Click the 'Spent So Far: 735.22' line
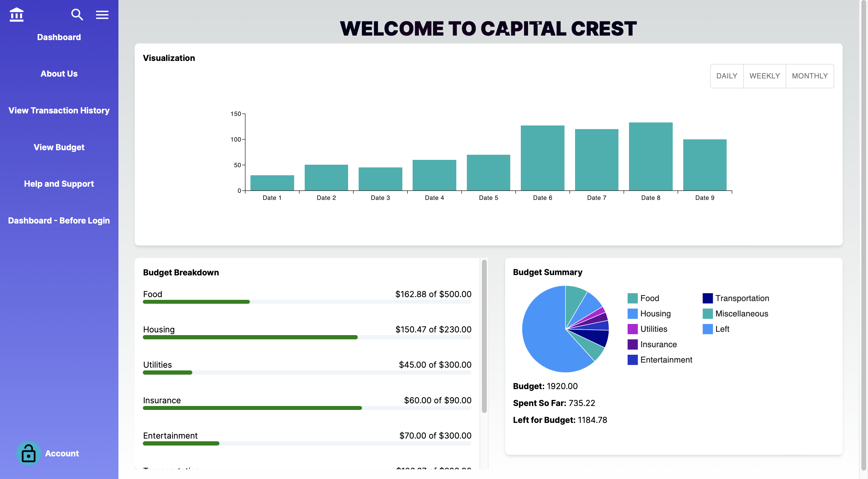This screenshot has width=868, height=479. 554,403
